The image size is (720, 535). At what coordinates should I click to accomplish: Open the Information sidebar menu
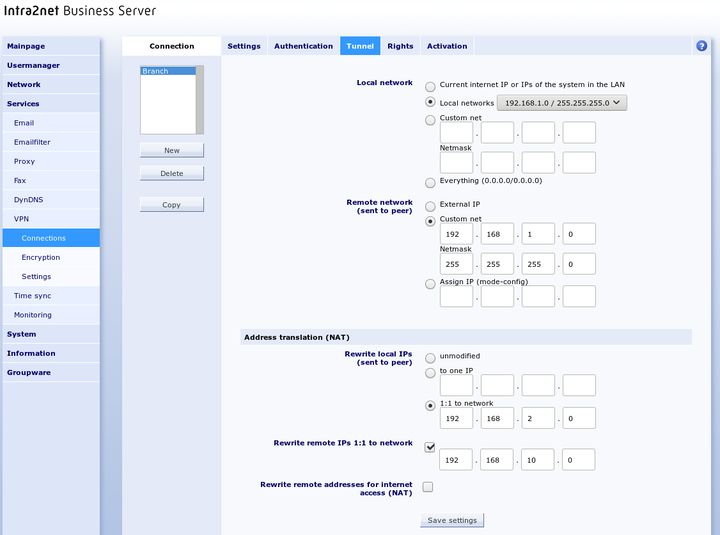(x=51, y=354)
